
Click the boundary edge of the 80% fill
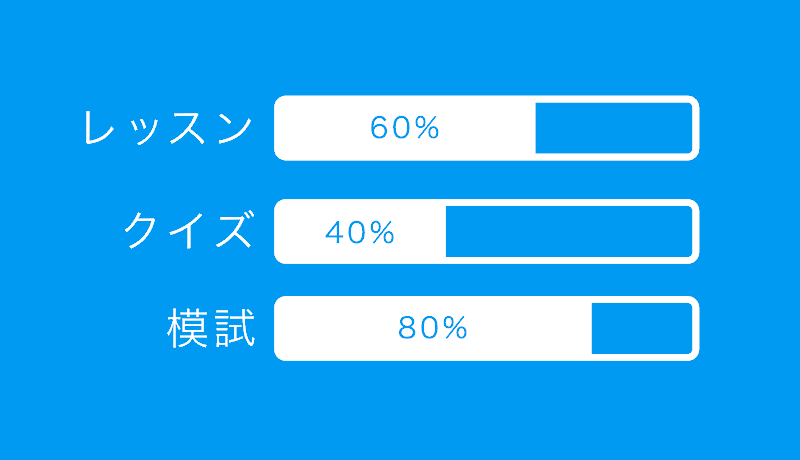(592, 328)
